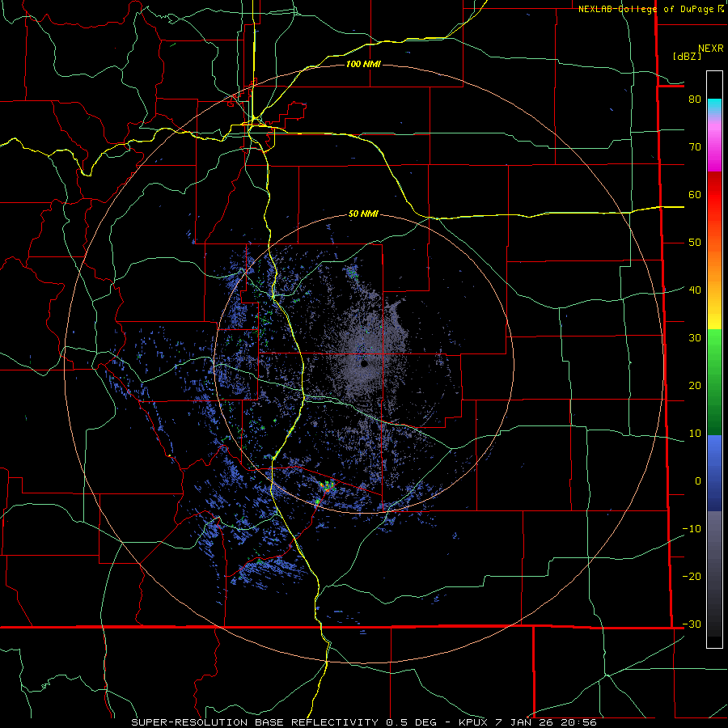Viewport: 728px width, 728px height.
Task: Click the 20 value on the dBZ scale
Action: click(695, 385)
